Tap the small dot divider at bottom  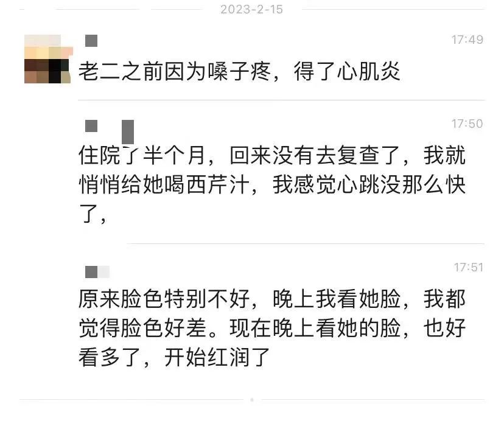click(x=251, y=400)
